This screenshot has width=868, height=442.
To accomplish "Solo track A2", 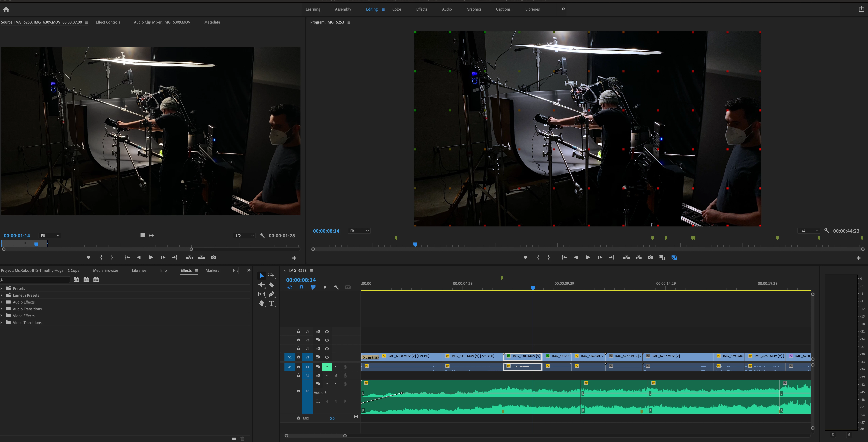I will [336, 376].
